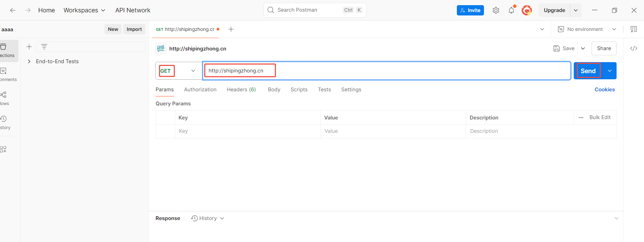Click the Import button

point(134,29)
